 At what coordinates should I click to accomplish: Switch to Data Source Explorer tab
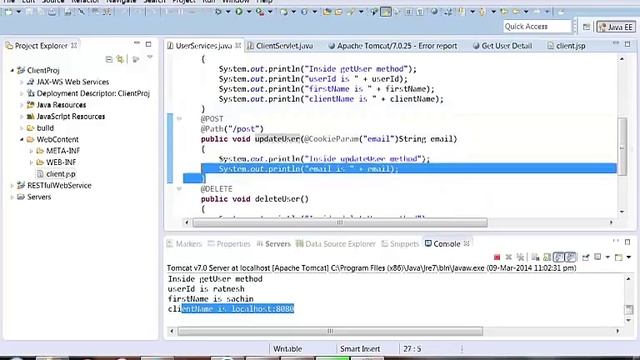[336, 244]
